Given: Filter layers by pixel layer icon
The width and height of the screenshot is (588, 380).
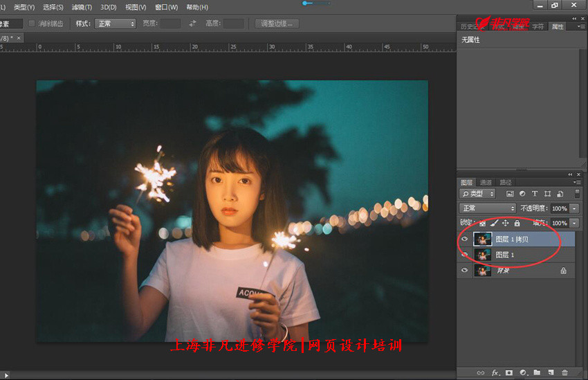Looking at the screenshot, I should coord(510,194).
